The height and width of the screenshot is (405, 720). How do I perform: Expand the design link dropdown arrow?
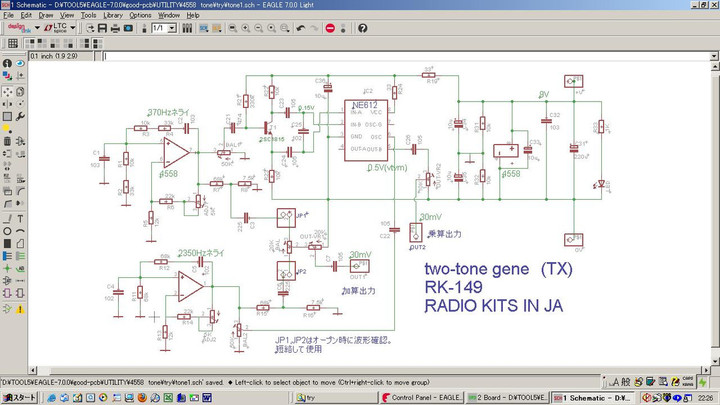click(x=37, y=28)
